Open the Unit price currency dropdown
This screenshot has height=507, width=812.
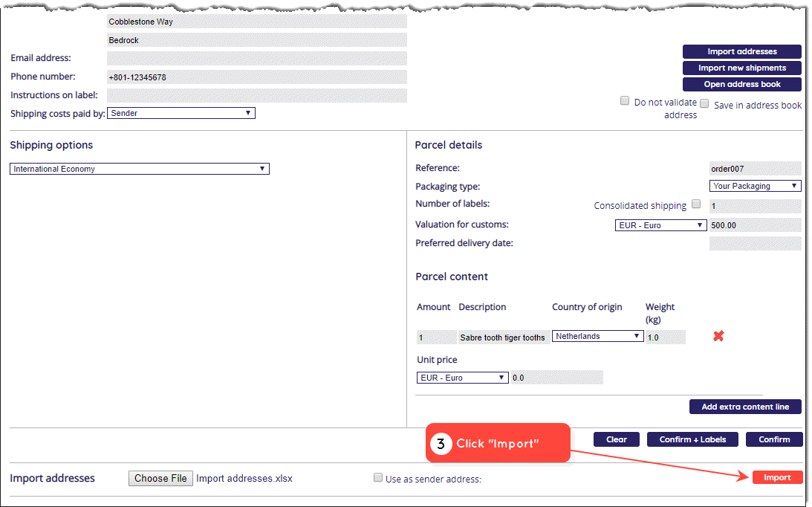pos(462,378)
